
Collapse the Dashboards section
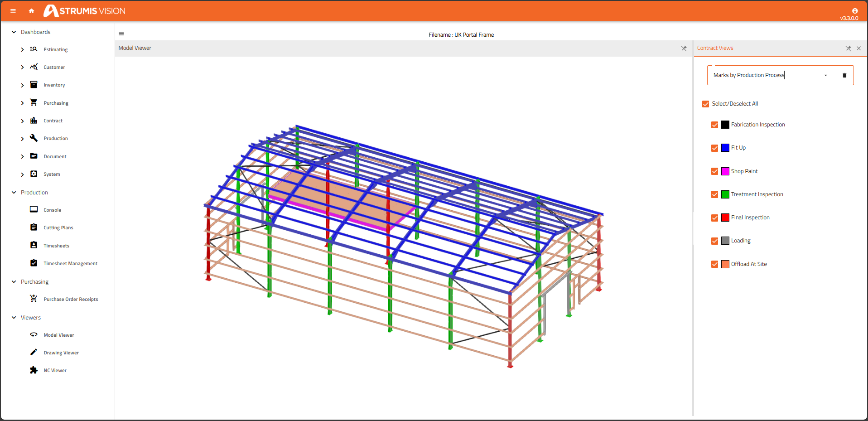tap(14, 32)
